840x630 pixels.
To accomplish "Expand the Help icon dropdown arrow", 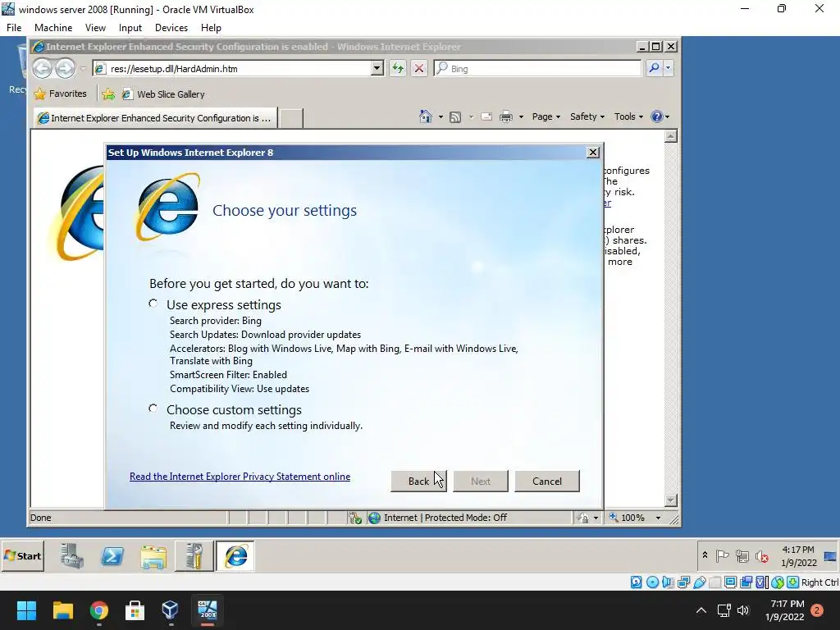I will [667, 116].
